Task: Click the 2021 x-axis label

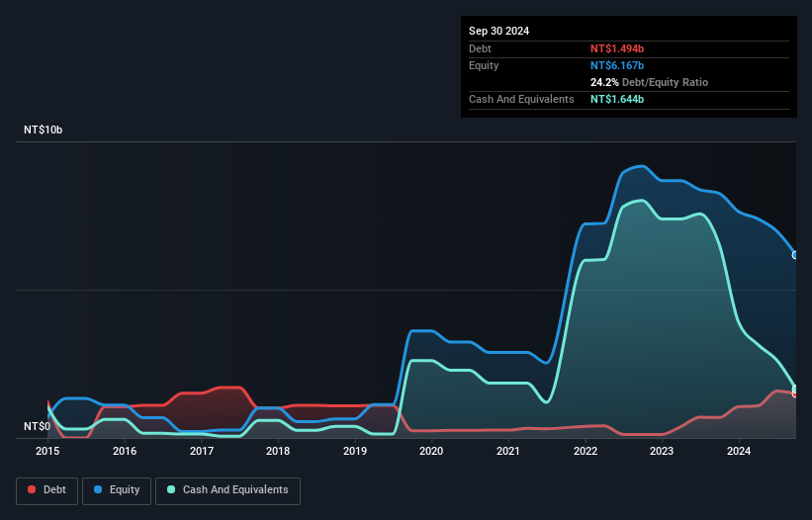Action: [508, 451]
